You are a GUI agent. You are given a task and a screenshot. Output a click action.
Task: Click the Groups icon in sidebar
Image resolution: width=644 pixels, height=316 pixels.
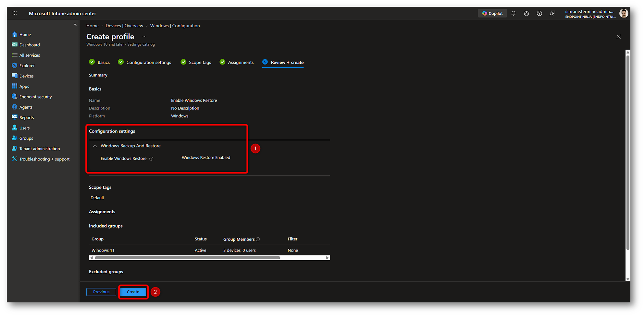(15, 138)
